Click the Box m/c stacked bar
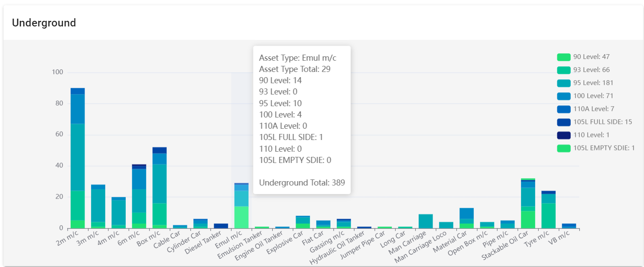Viewport: 644px width, 267px height. [x=159, y=188]
